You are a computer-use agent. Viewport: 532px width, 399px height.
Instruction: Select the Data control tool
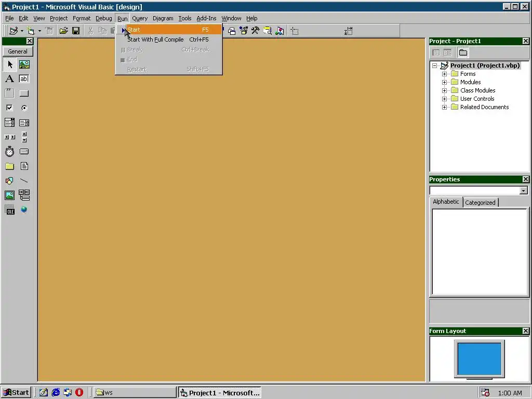tap(24, 195)
